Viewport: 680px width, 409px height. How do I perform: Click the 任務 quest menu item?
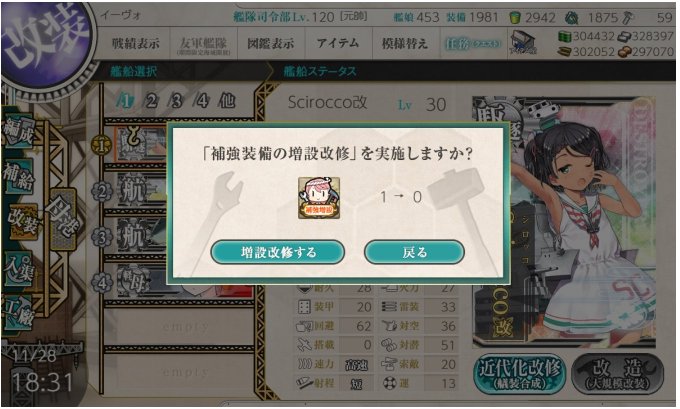click(x=472, y=43)
